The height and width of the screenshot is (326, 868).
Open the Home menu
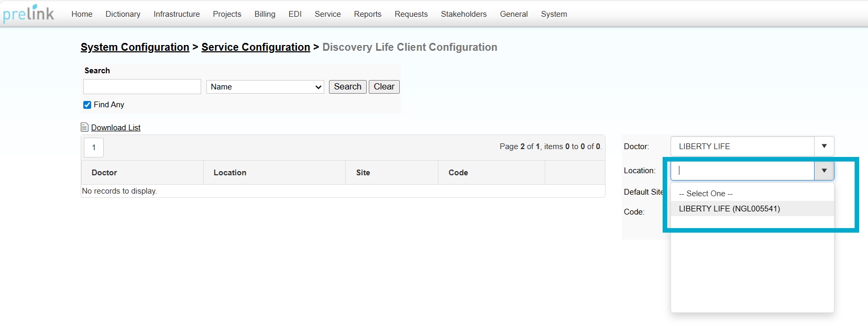pos(82,14)
